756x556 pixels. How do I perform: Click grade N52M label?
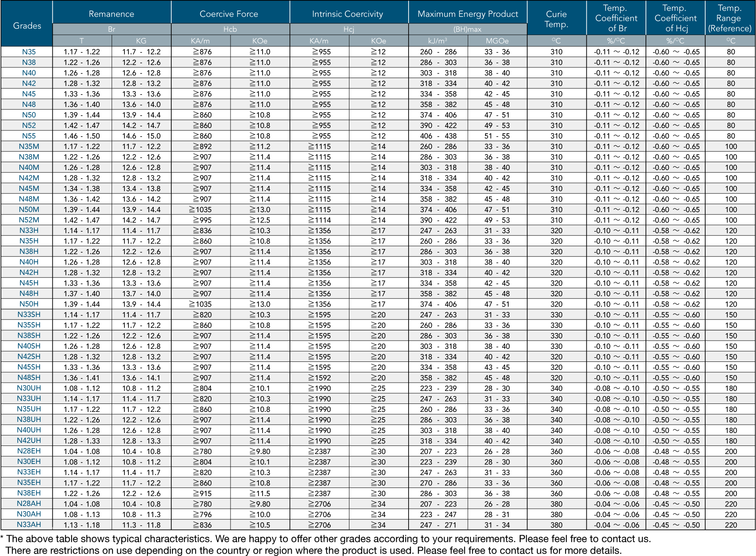tap(29, 220)
